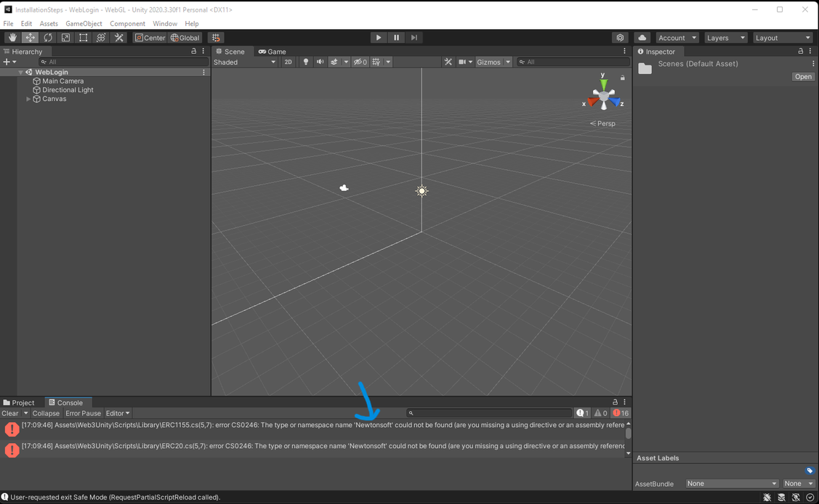
Task: Pause the game playback
Action: pyautogui.click(x=397, y=38)
